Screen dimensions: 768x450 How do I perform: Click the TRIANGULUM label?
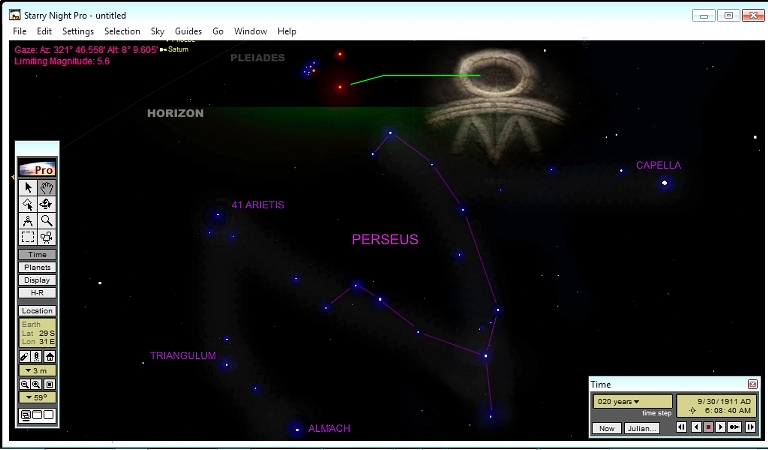183,355
